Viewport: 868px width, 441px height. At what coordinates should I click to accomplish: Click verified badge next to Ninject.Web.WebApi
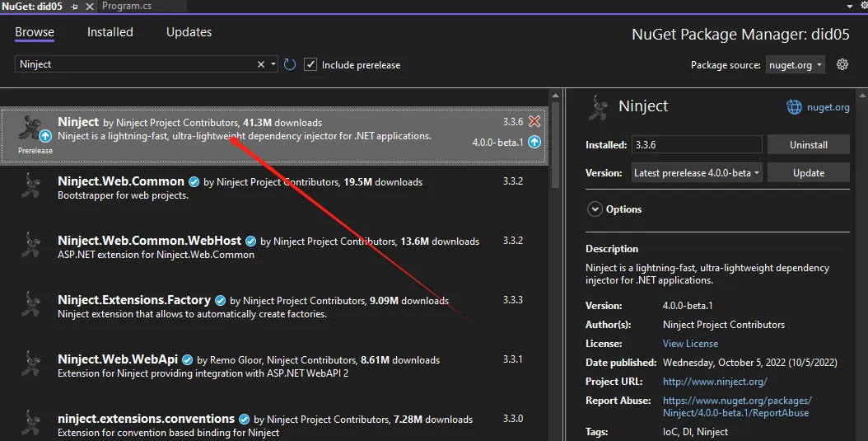pyautogui.click(x=187, y=359)
